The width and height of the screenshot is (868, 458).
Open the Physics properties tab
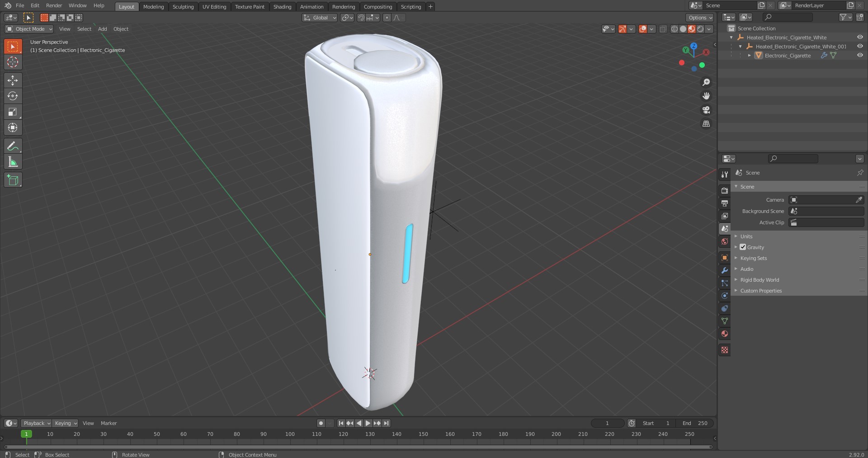click(x=725, y=295)
